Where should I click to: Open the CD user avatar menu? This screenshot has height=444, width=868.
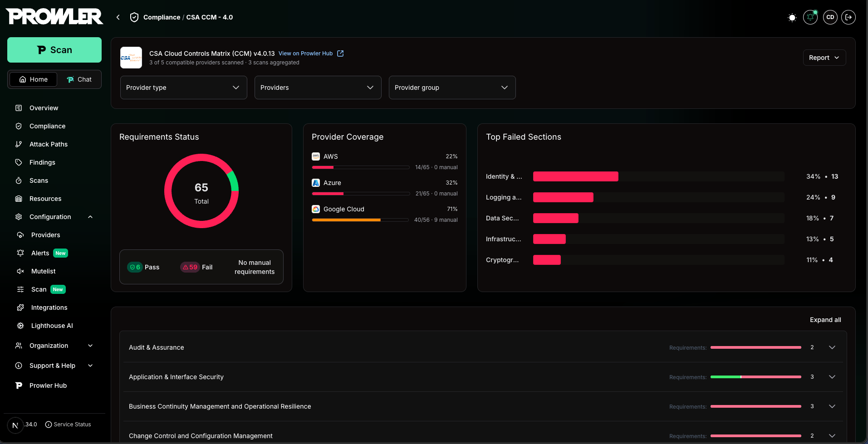pyautogui.click(x=830, y=17)
